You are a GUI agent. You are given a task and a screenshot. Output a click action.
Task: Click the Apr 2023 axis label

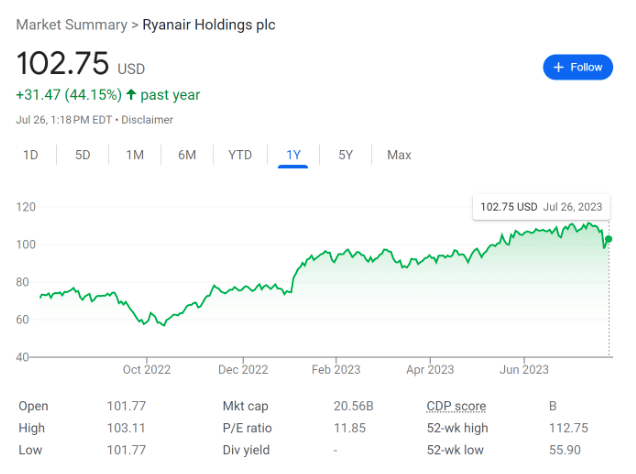coord(430,369)
